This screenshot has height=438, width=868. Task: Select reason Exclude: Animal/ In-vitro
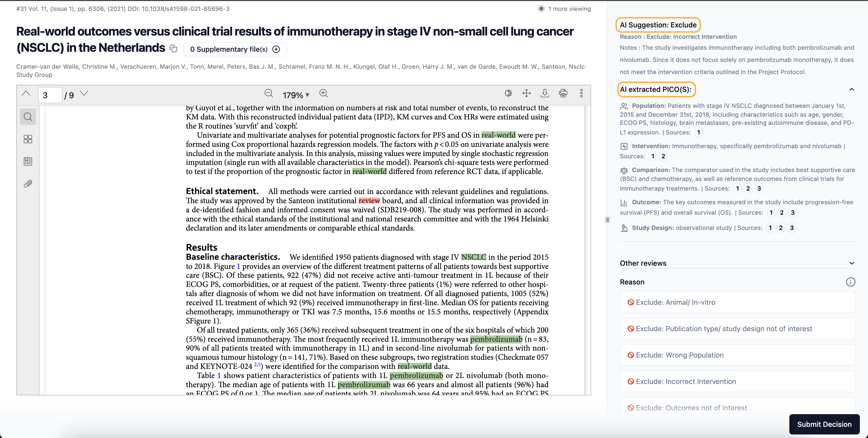(x=737, y=302)
